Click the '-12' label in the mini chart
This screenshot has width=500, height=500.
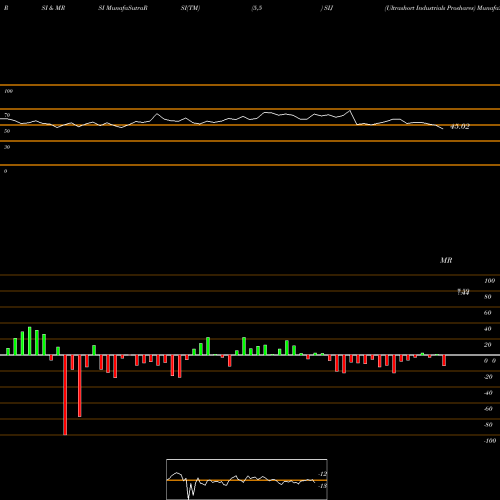tap(322, 474)
